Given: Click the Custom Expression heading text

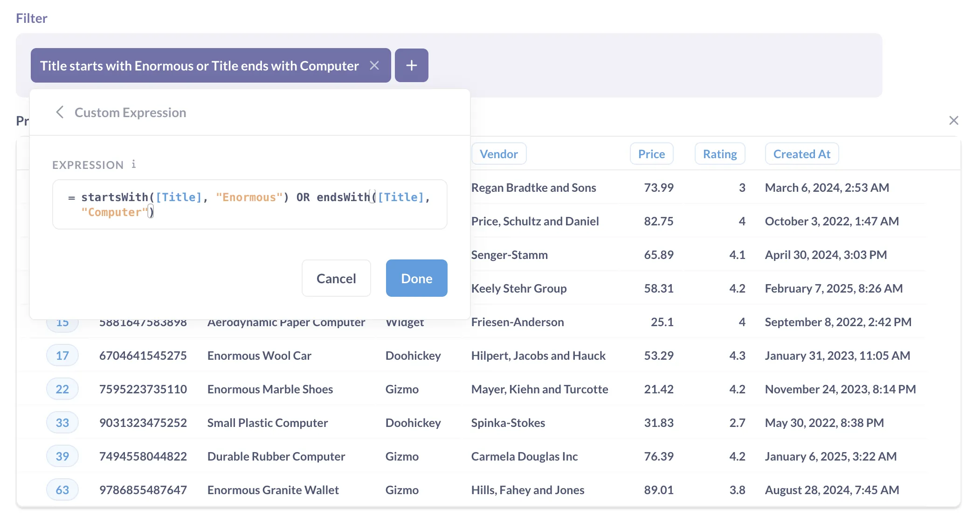Looking at the screenshot, I should point(130,112).
